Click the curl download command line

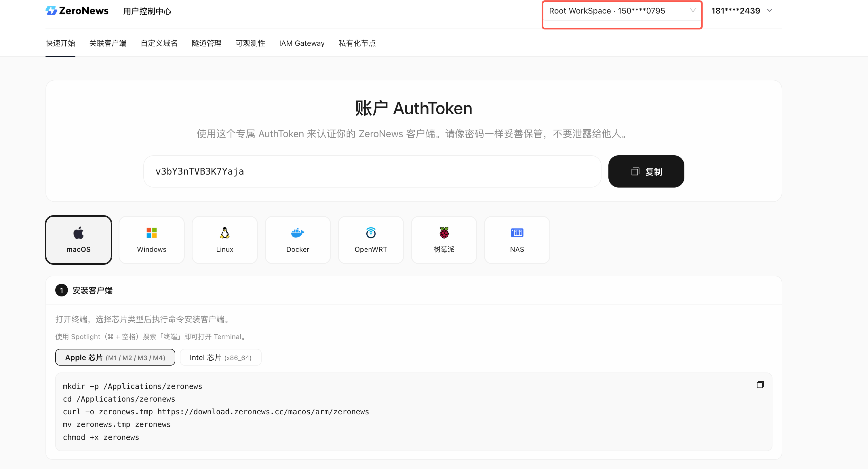(x=216, y=412)
